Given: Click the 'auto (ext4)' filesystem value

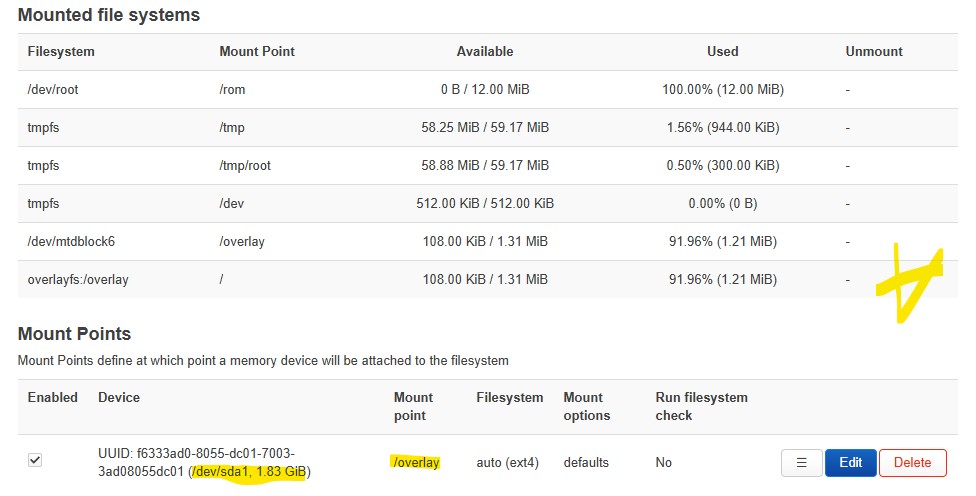Looking at the screenshot, I should [509, 462].
